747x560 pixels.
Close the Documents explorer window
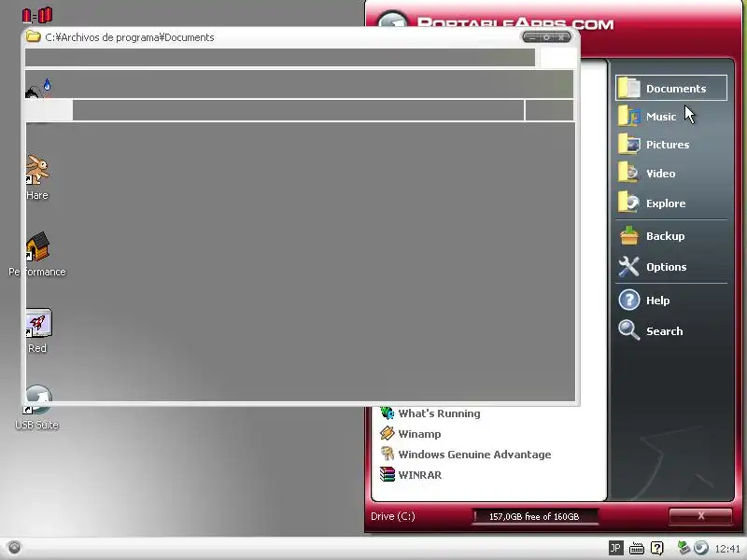point(561,37)
